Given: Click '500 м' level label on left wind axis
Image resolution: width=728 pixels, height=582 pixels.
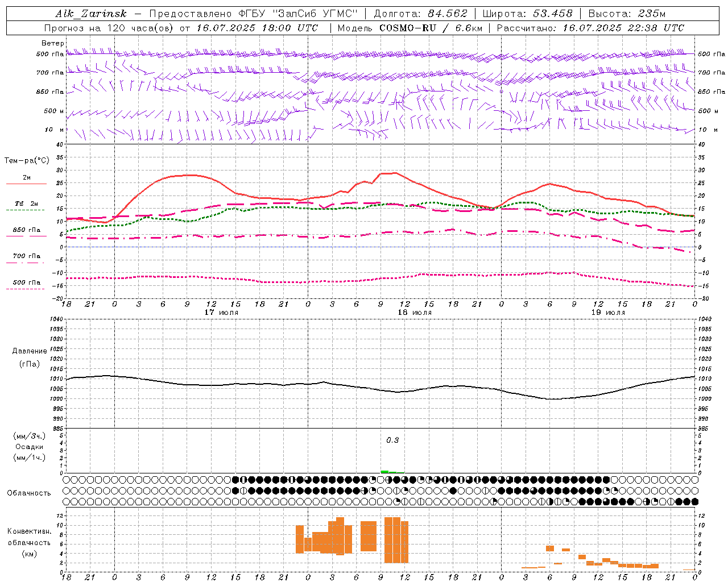Looking at the screenshot, I should [54, 111].
